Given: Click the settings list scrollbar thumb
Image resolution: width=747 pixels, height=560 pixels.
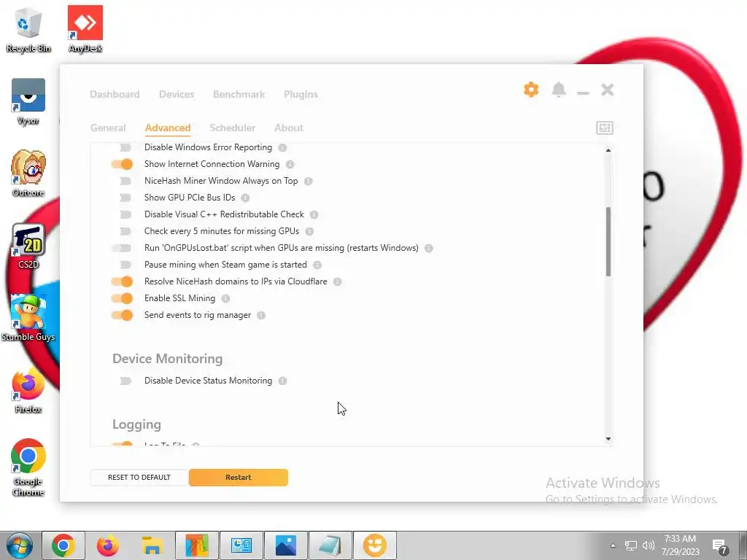Looking at the screenshot, I should tap(608, 242).
